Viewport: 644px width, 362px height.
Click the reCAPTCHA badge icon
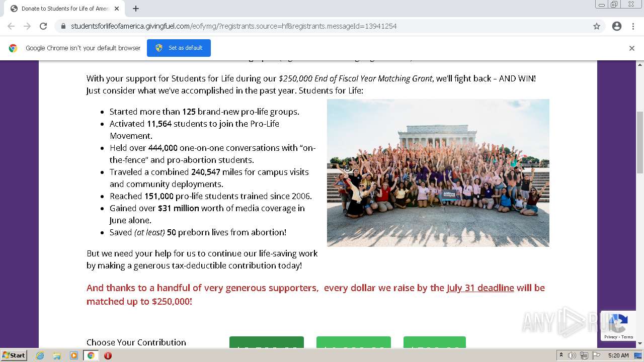[618, 323]
